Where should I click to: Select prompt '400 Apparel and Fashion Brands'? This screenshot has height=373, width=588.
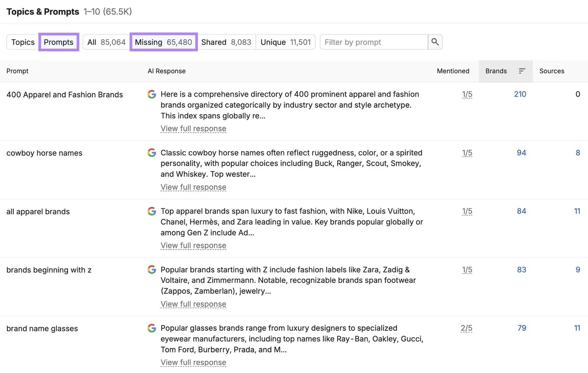[65, 95]
